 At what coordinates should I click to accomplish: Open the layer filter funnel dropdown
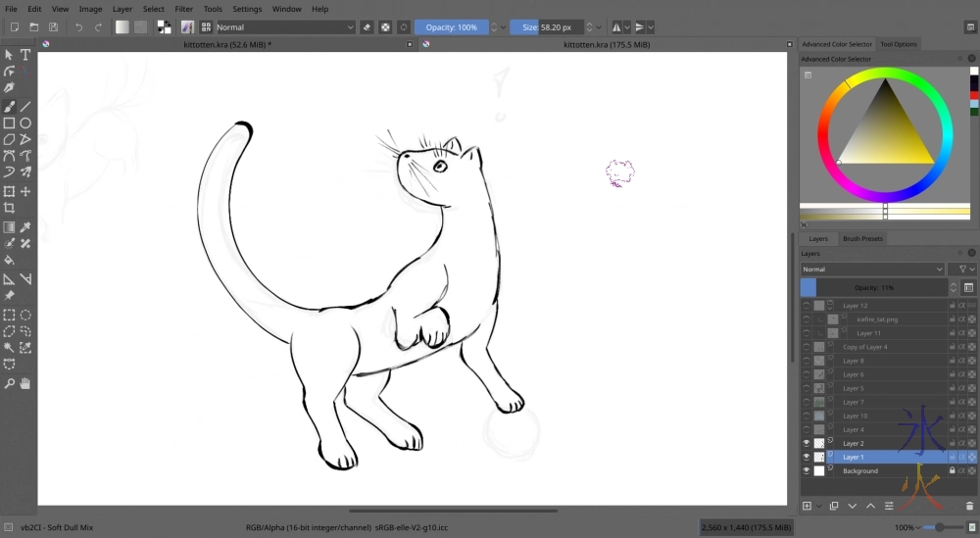pyautogui.click(x=964, y=269)
